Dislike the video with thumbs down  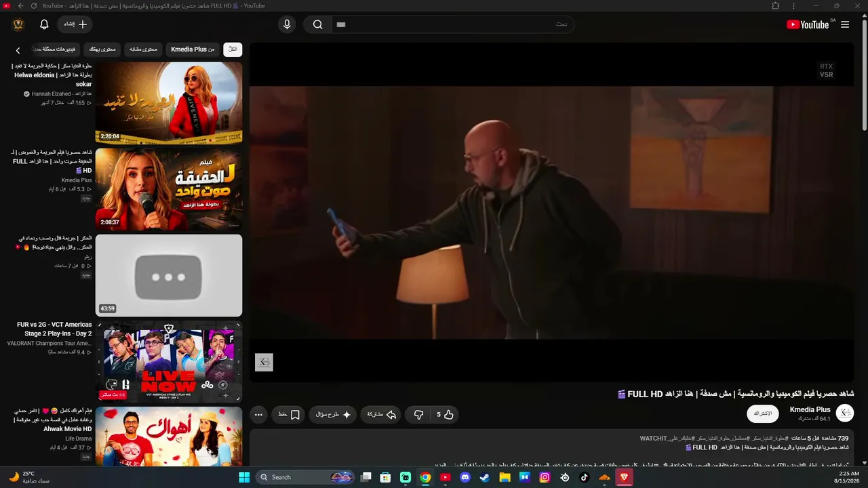coord(418,415)
